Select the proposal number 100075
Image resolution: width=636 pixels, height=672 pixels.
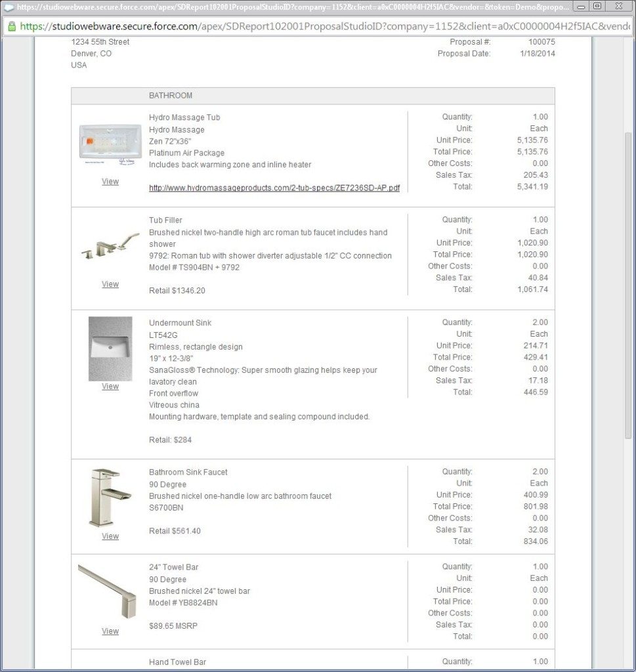[541, 42]
